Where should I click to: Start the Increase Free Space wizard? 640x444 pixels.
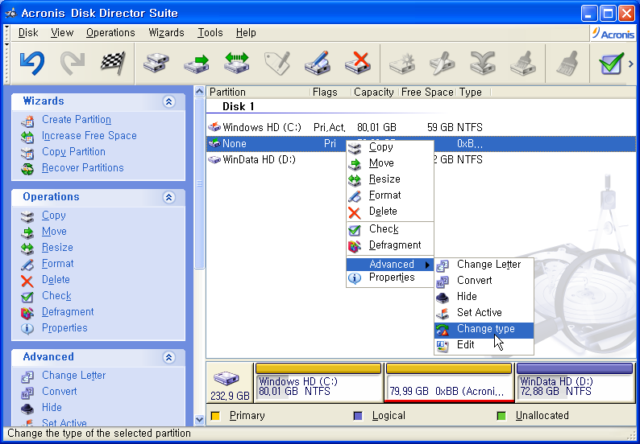(x=89, y=135)
